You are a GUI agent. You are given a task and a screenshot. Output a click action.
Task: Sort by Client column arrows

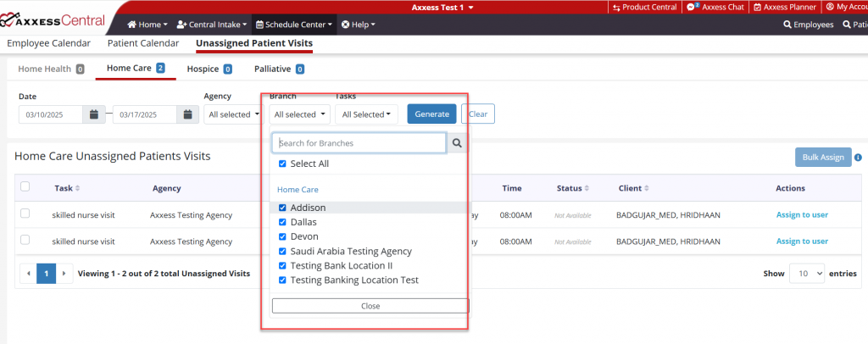point(645,189)
